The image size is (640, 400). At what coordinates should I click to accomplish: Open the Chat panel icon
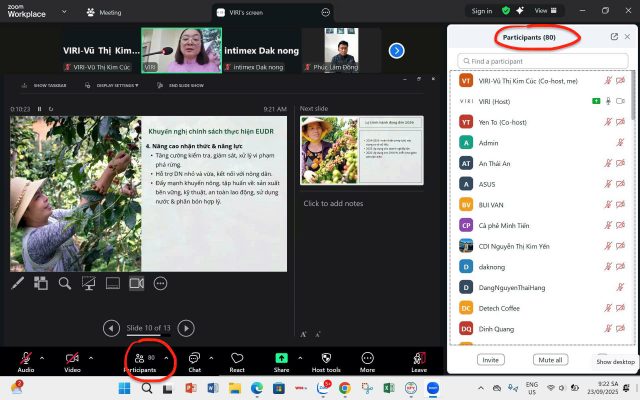coord(194,358)
